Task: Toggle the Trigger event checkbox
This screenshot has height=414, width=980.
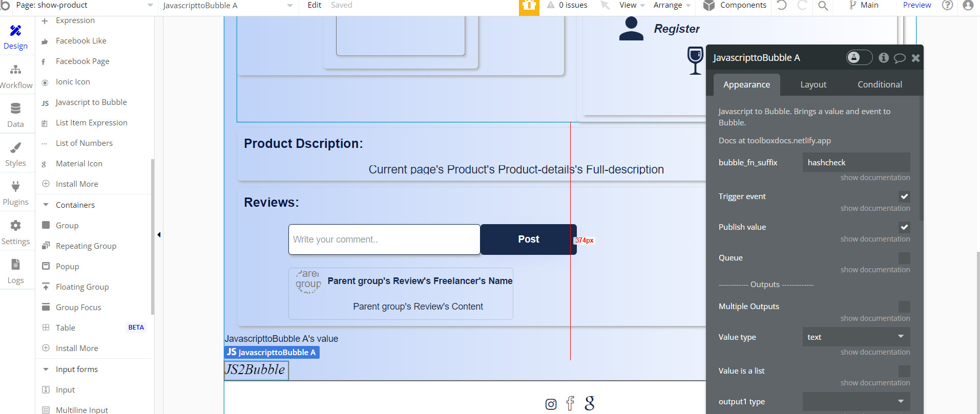Action: (904, 197)
